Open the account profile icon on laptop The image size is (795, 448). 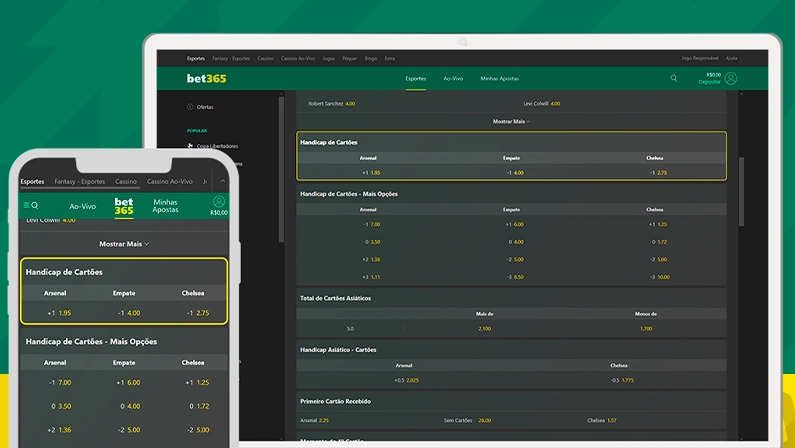731,78
